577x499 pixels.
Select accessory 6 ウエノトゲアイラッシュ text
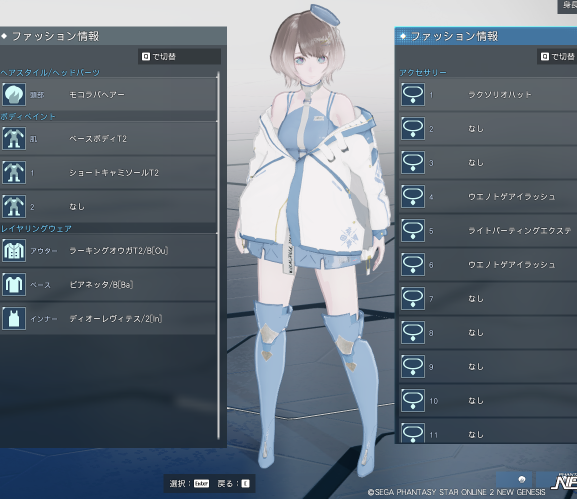pos(511,264)
